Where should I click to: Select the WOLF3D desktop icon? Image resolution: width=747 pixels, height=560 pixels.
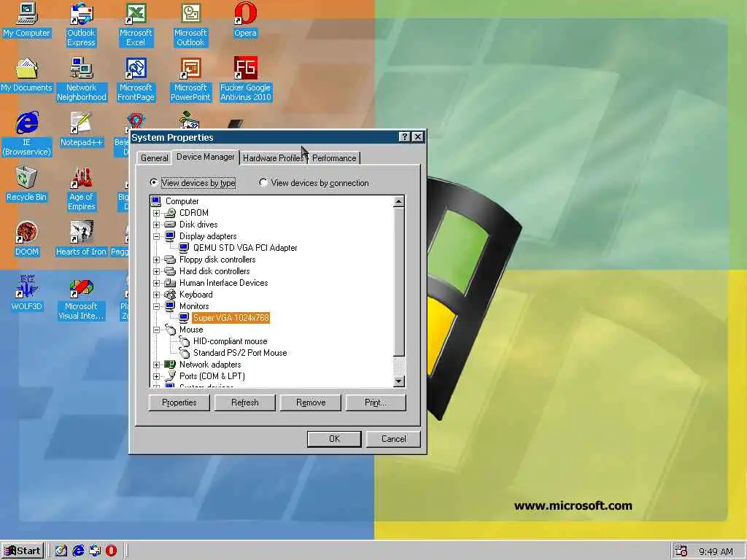pos(27,294)
